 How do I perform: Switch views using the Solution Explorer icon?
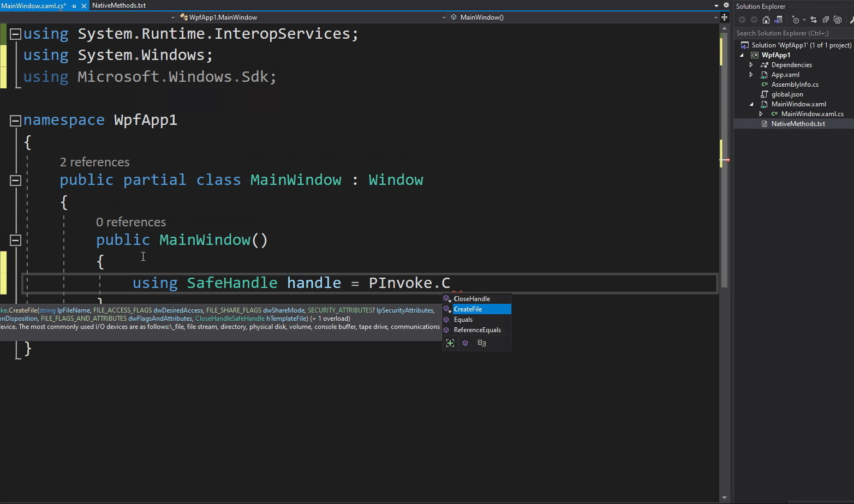(779, 20)
